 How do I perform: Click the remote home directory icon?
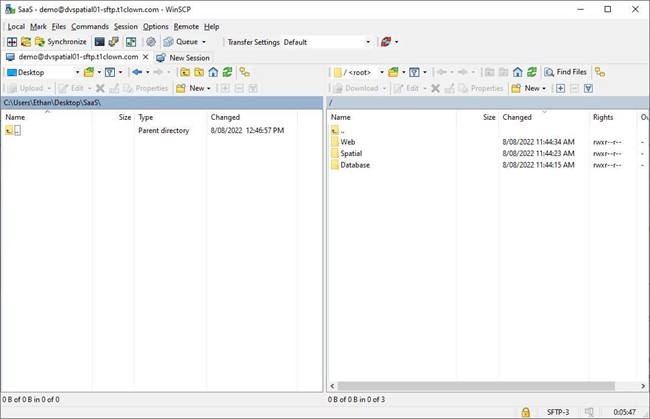tap(517, 72)
